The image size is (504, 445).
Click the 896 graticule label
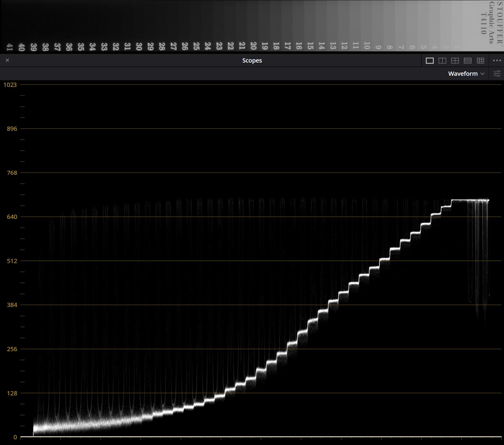pos(12,129)
